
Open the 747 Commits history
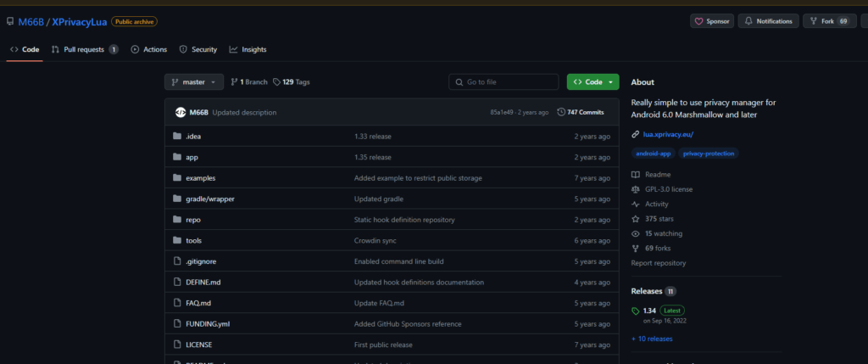click(x=581, y=112)
